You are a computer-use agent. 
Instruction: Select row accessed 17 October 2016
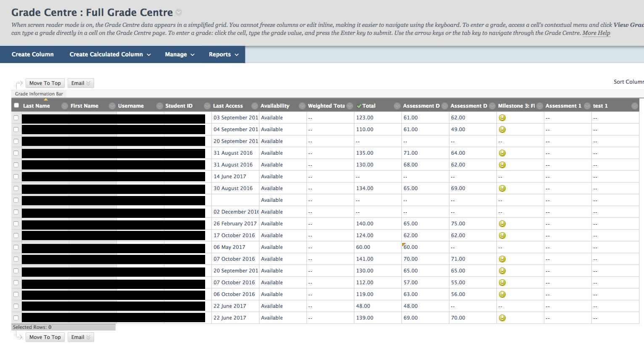tap(16, 236)
